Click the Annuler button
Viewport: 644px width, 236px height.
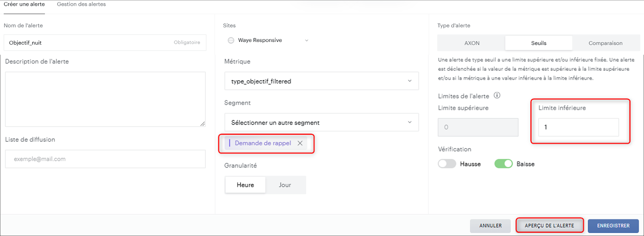click(490, 226)
